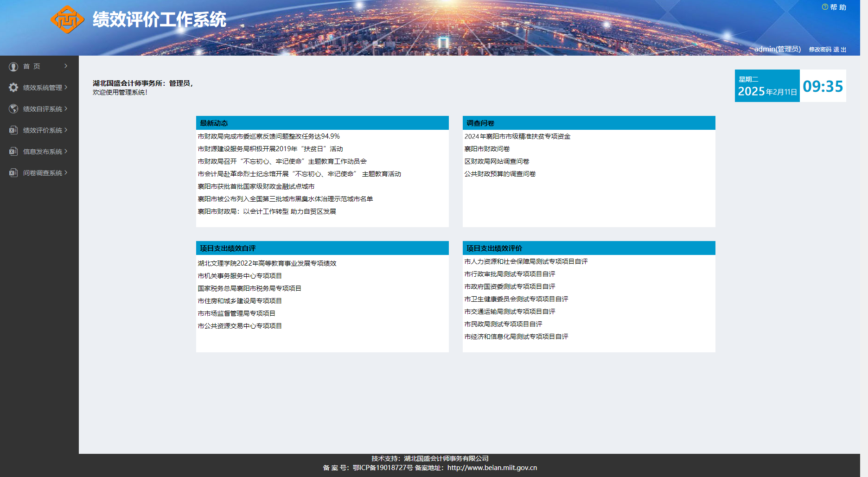
Task: Click the home profile icon in sidebar
Action: click(13, 66)
